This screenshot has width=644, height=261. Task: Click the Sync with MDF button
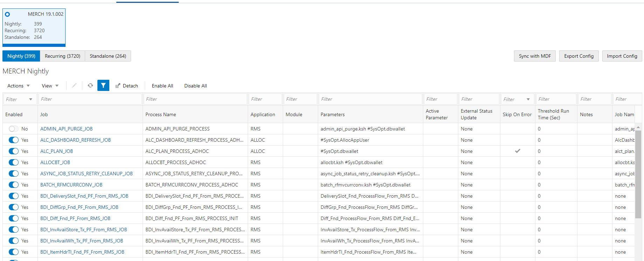[535, 56]
